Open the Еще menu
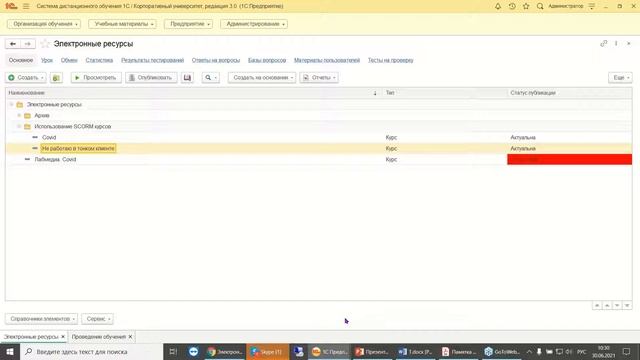The image size is (640, 360). pos(620,78)
